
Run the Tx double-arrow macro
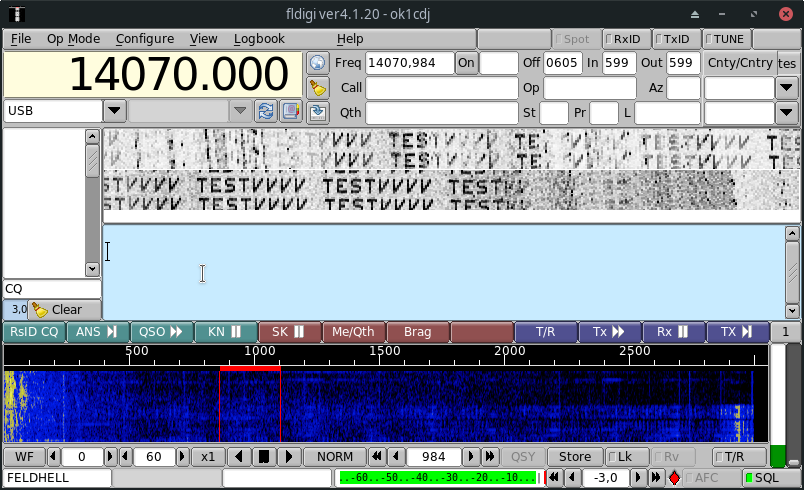coord(610,332)
